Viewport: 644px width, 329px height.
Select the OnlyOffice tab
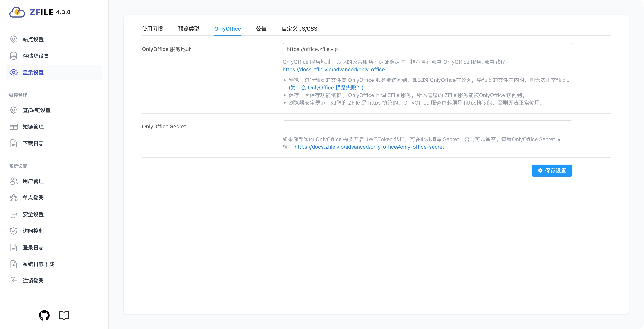[227, 29]
